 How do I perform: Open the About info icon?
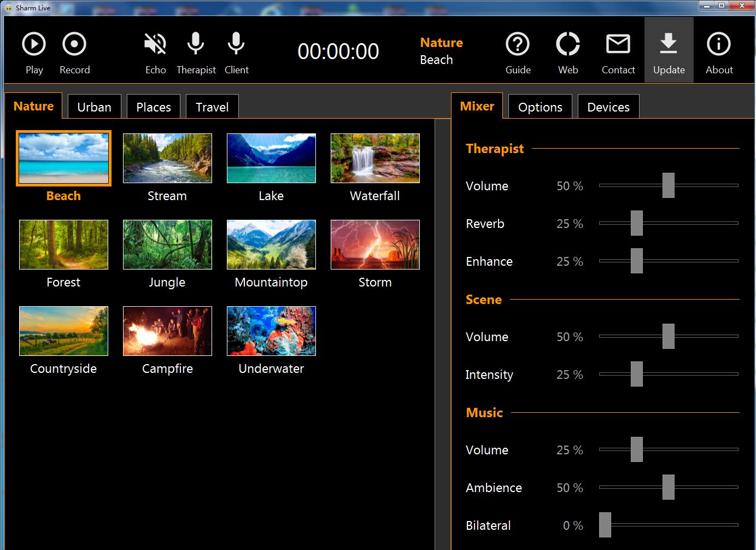coord(719,45)
